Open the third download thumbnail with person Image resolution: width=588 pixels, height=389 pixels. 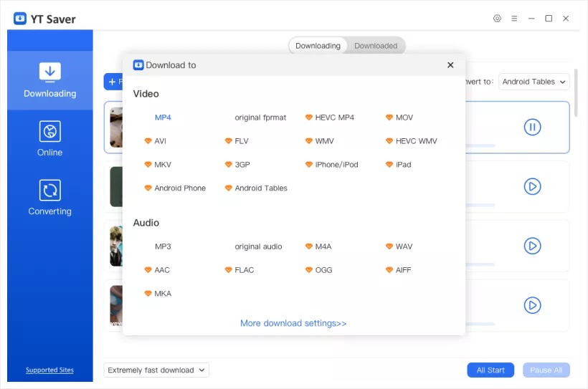pyautogui.click(x=116, y=246)
